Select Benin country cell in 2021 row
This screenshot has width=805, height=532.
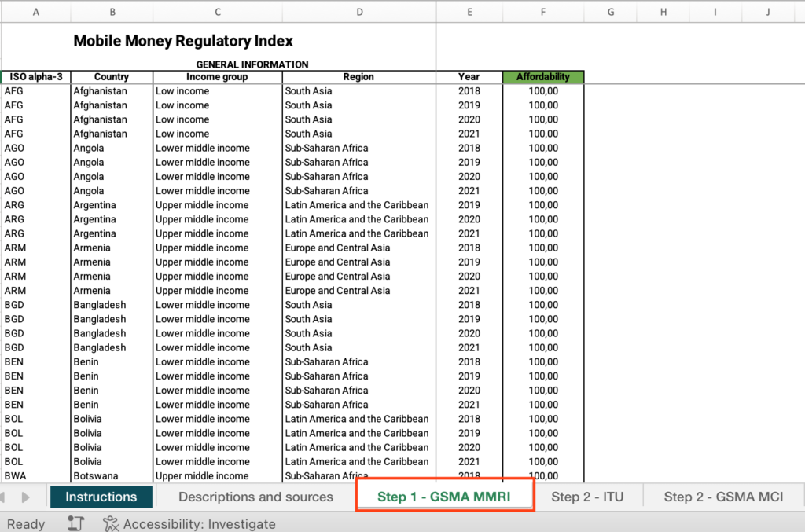(x=112, y=405)
